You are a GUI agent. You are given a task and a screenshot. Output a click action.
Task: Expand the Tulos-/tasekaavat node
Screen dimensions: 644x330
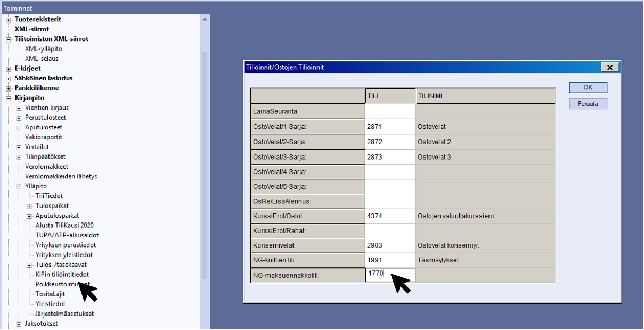pyautogui.click(x=29, y=265)
